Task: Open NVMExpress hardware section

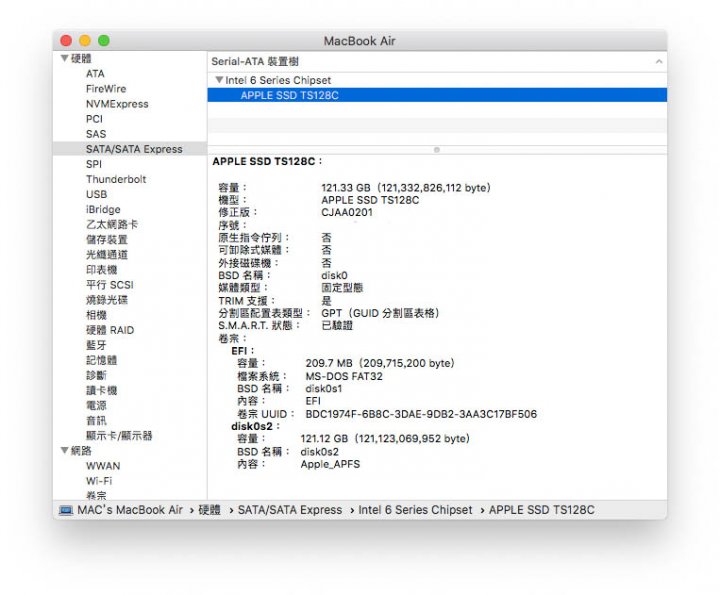Action: tap(117, 104)
